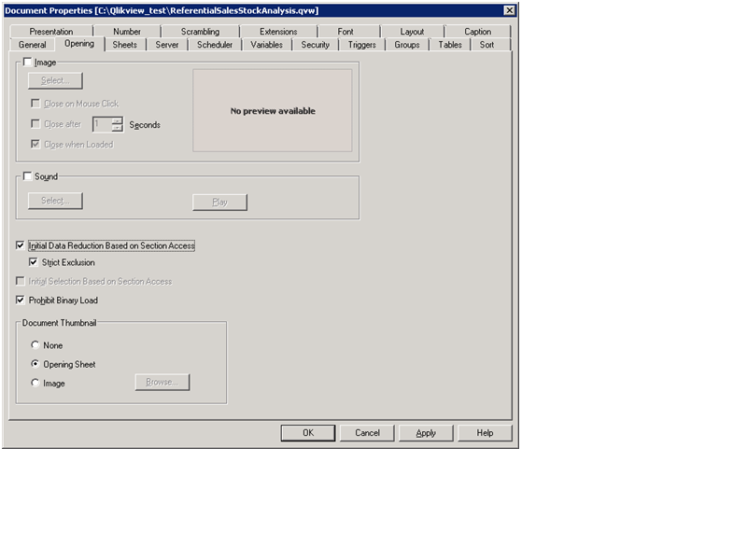Viewport: 747px width, 560px height.
Task: Open Help for document properties
Action: [485, 432]
